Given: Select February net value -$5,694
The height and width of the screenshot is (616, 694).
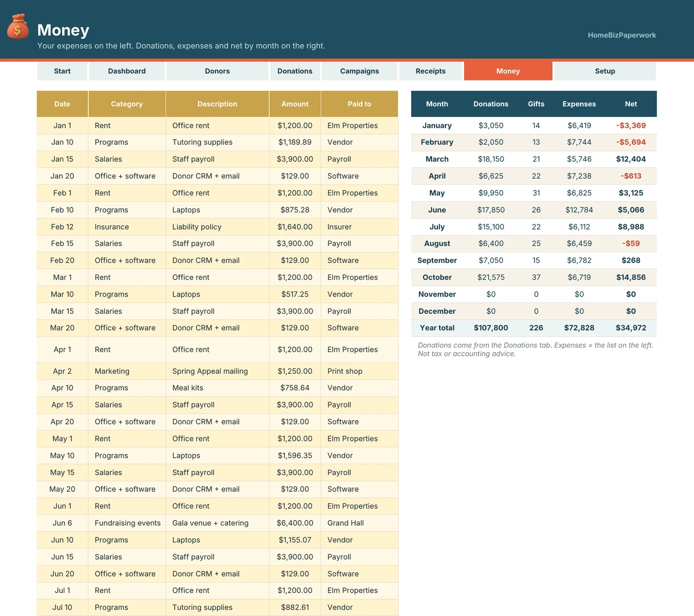Looking at the screenshot, I should pos(631,142).
